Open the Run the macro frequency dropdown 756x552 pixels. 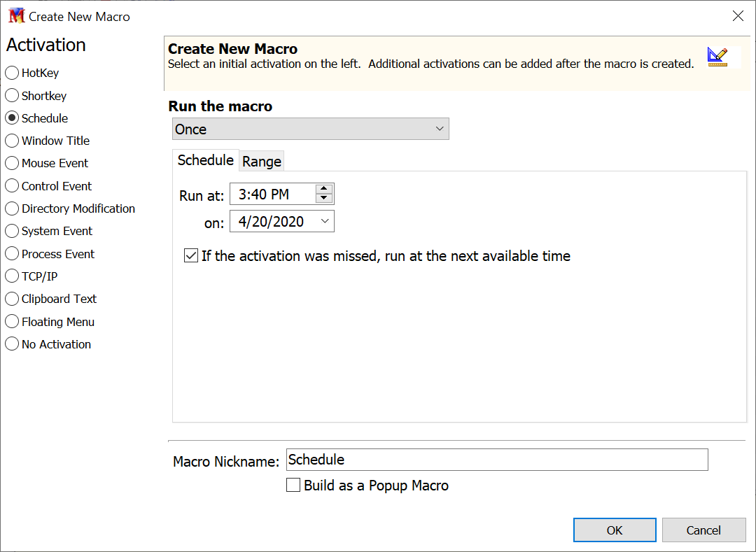click(310, 129)
